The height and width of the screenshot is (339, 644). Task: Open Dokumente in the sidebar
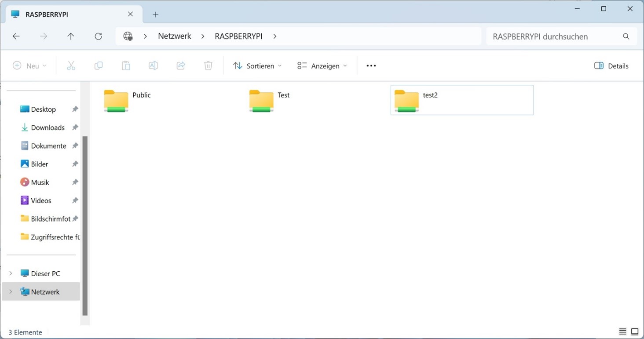(x=48, y=146)
